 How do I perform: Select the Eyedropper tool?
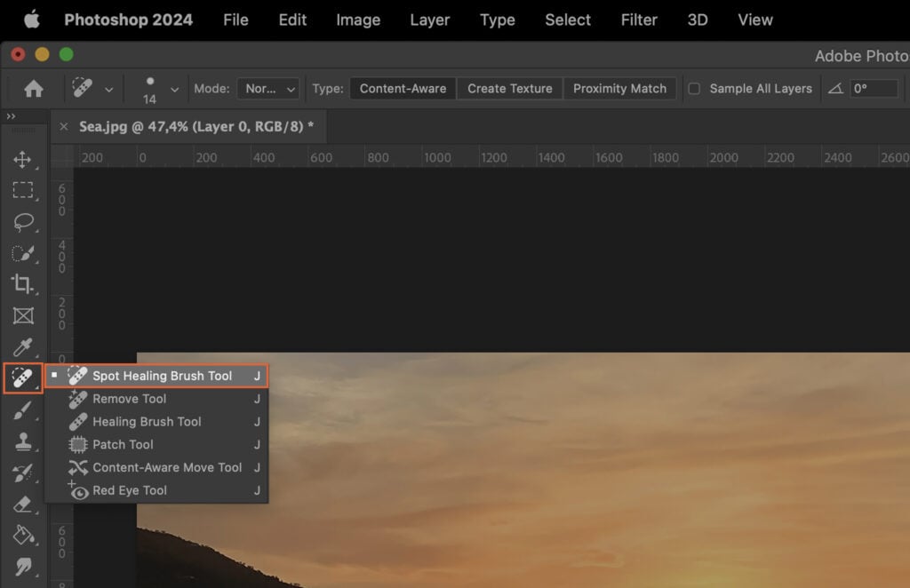[24, 346]
